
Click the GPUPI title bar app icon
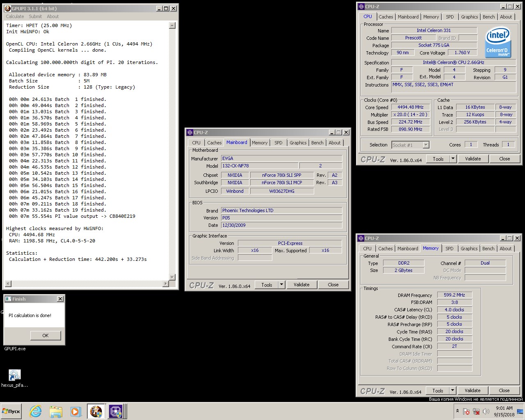7,8
